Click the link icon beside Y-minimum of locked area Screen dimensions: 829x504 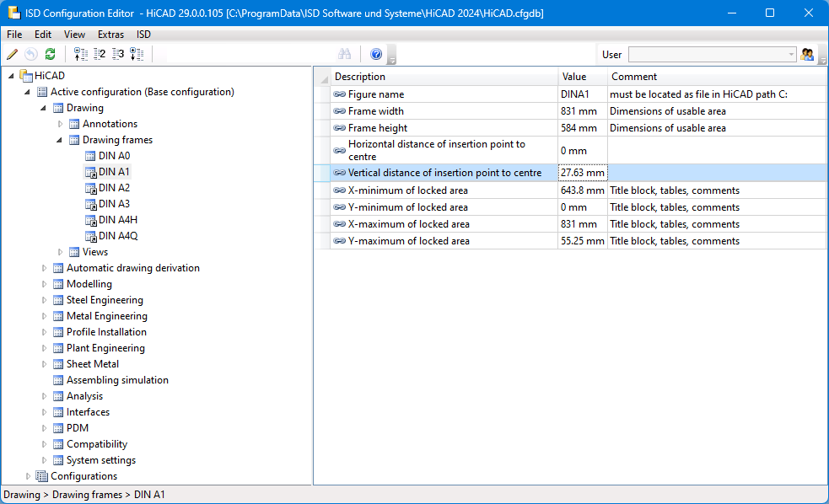point(339,207)
